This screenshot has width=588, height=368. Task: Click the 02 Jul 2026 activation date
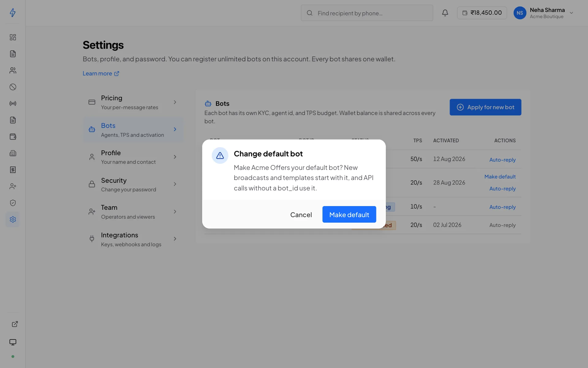point(447,225)
